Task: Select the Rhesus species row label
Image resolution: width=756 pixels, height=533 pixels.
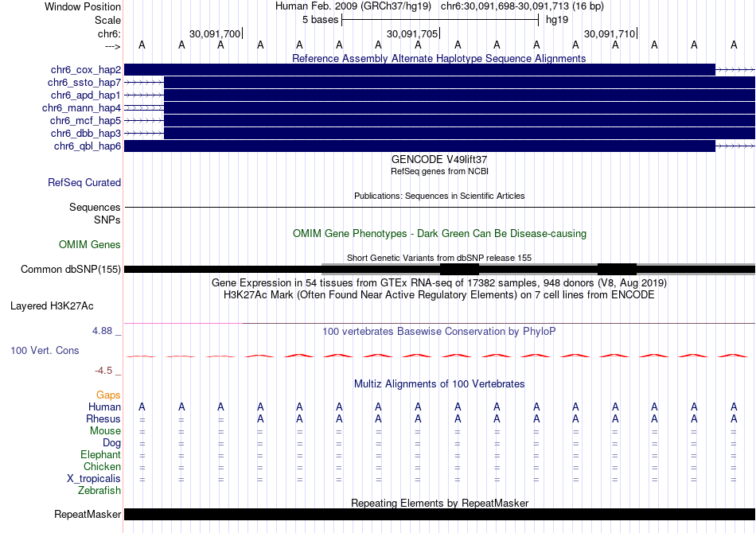Action: tap(103, 418)
